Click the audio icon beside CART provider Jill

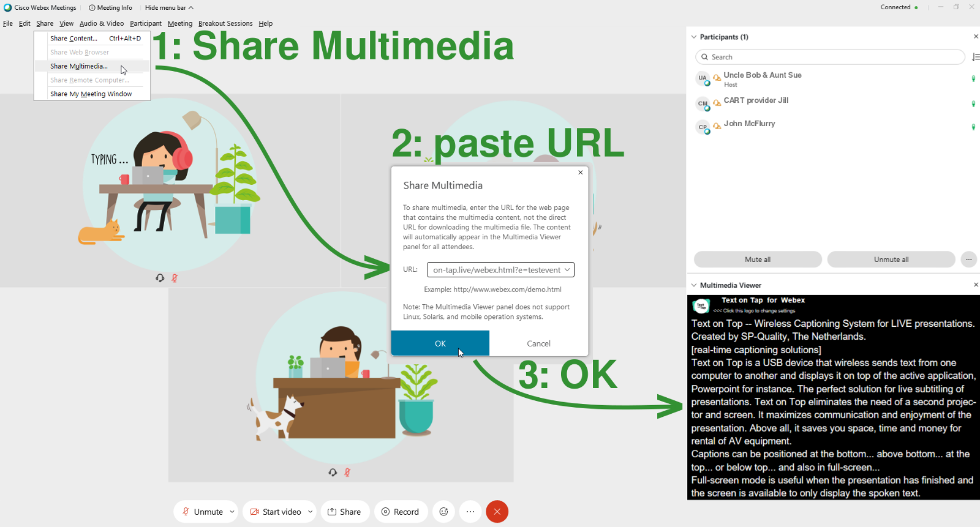pyautogui.click(x=717, y=103)
